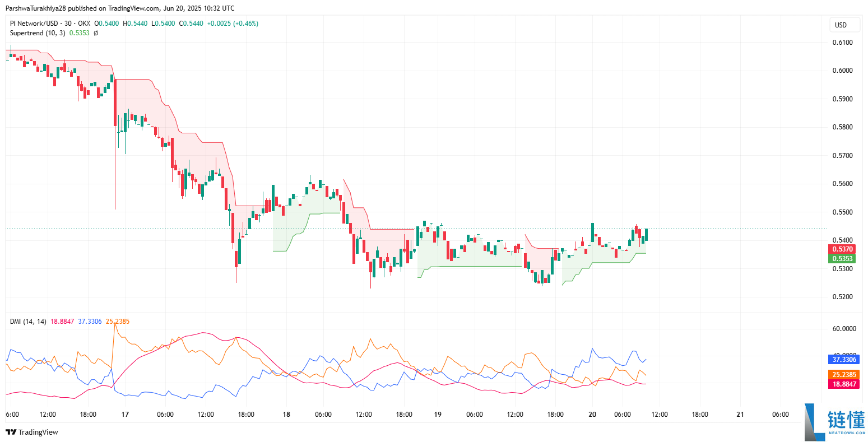Click date 21 on the time axis
The image size is (868, 442).
pos(740,415)
